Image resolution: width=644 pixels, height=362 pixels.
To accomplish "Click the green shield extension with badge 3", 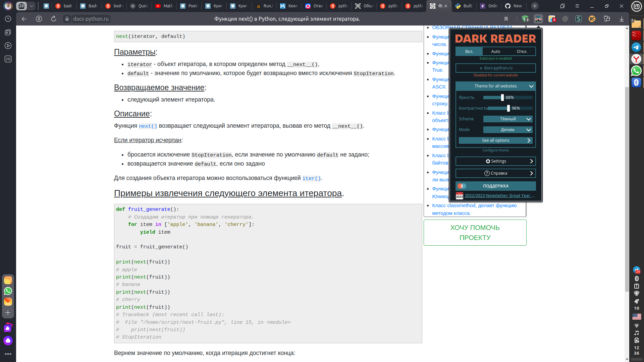I will click(525, 19).
